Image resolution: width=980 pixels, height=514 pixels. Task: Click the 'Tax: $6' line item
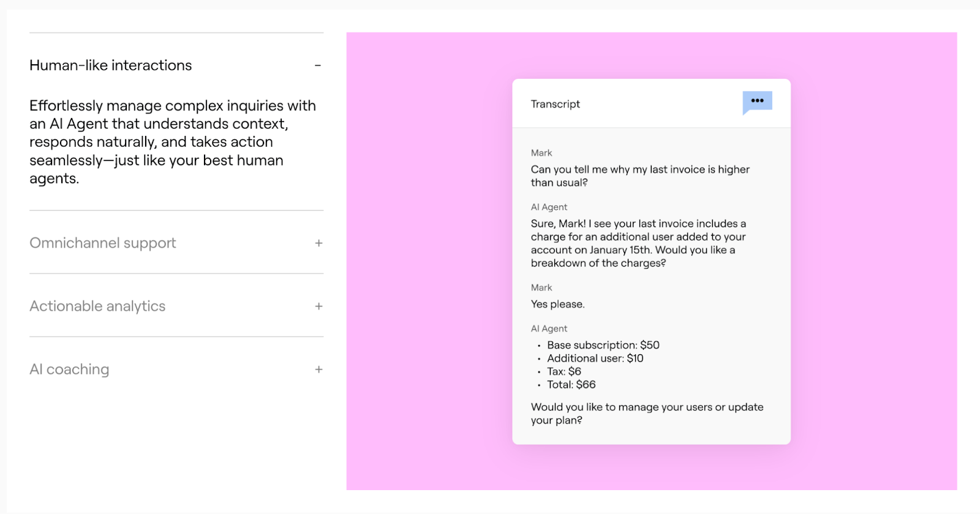pos(564,371)
